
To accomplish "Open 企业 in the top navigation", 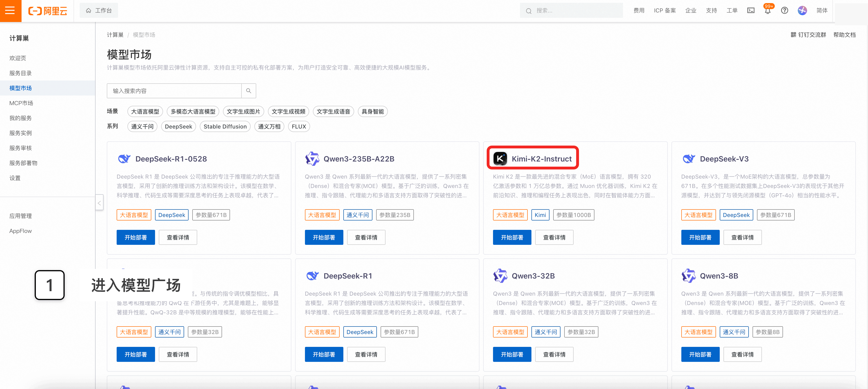I will click(x=690, y=11).
